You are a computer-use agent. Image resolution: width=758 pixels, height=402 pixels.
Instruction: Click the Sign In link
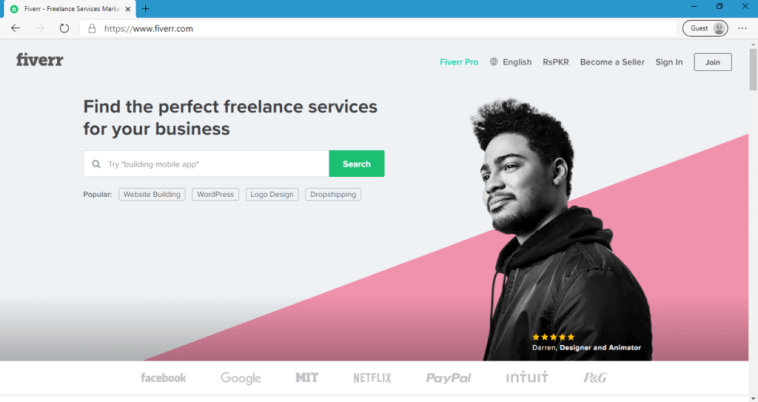coord(669,62)
